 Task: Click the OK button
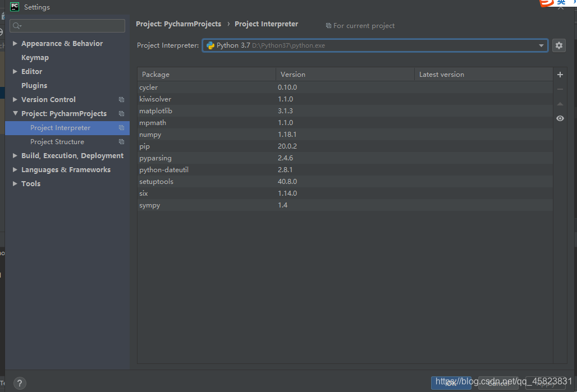451,383
